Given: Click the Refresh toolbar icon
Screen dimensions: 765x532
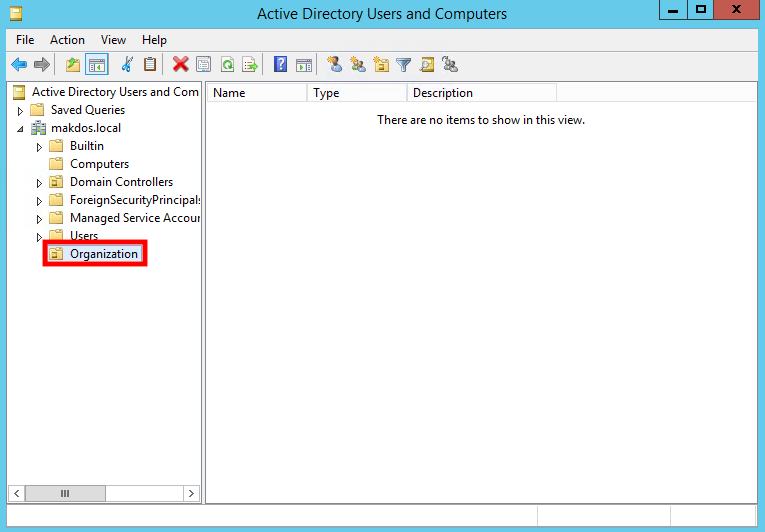Looking at the screenshot, I should [x=227, y=64].
